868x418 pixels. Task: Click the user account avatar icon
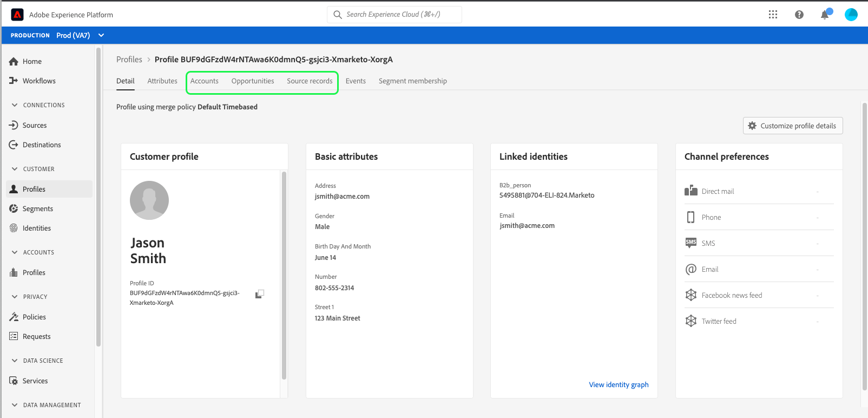point(851,15)
